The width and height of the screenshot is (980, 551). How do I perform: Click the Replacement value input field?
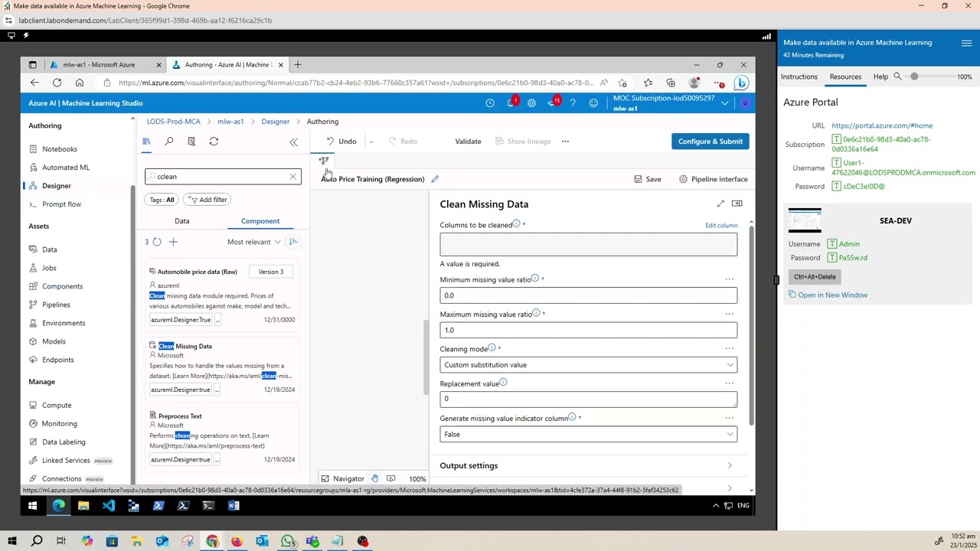588,399
